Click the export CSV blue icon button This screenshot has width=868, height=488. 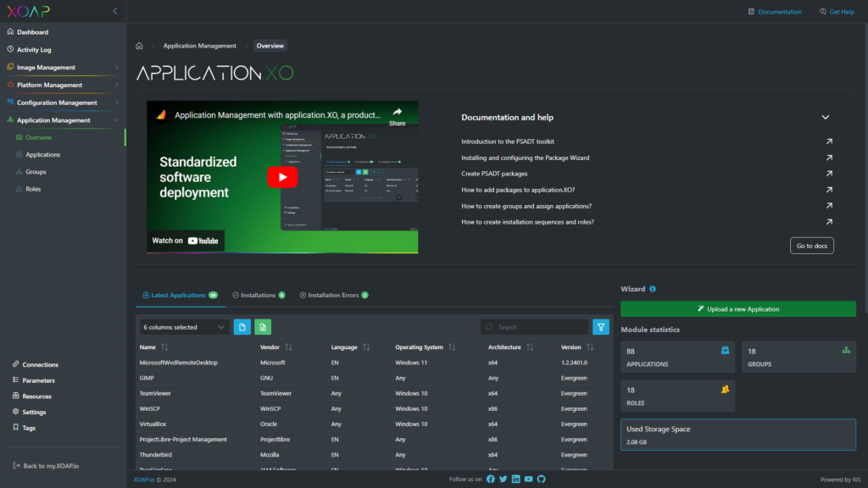tap(242, 327)
